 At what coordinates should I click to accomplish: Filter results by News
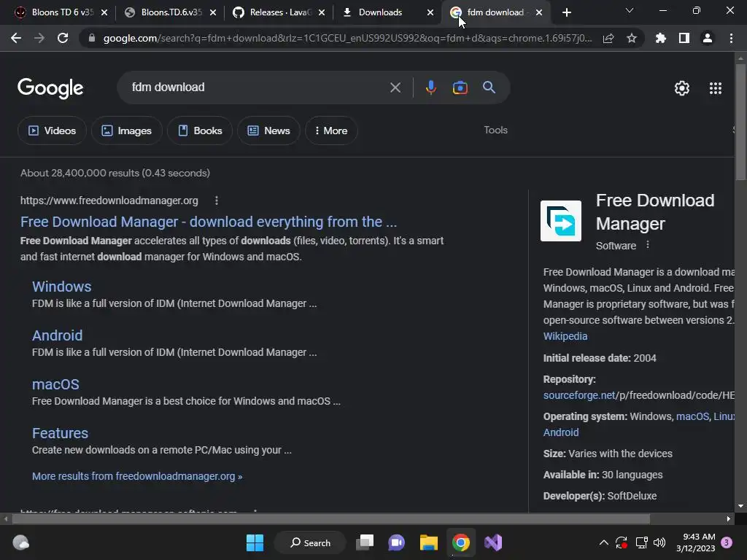(x=268, y=131)
